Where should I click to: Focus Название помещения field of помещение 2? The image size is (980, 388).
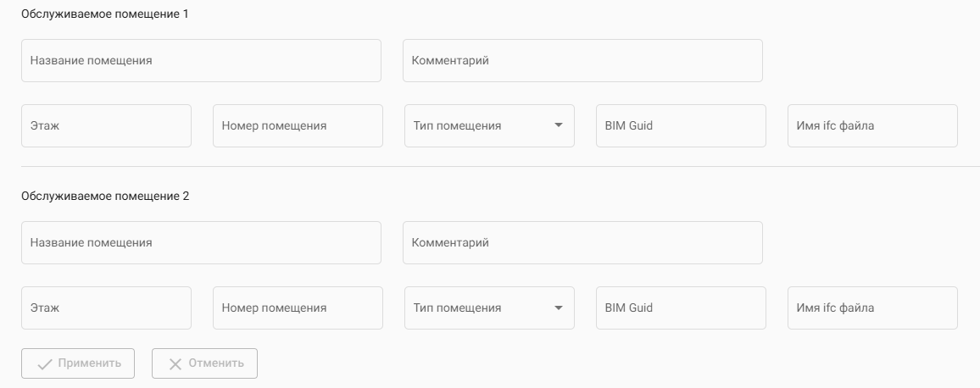[201, 243]
